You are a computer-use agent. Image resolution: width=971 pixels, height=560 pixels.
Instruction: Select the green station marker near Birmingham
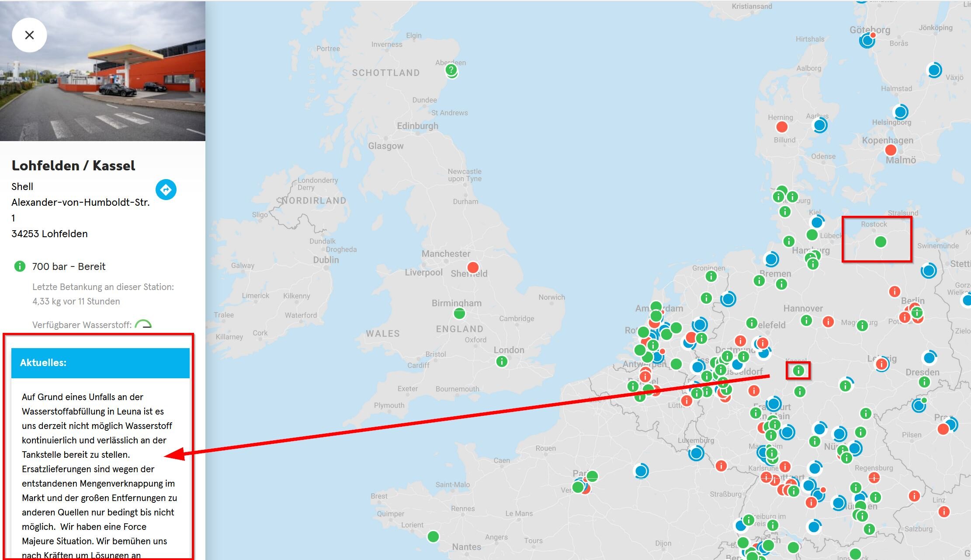click(459, 313)
